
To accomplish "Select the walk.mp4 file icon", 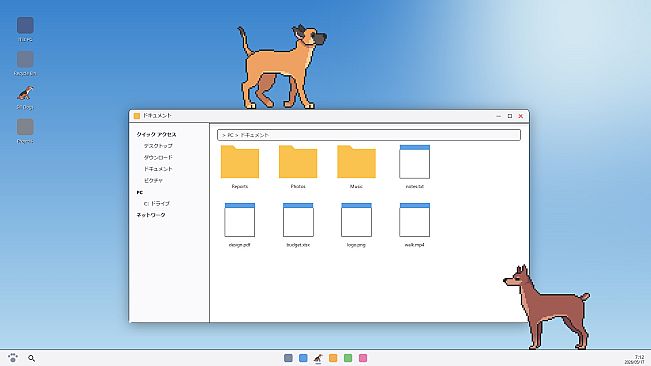I will click(414, 220).
